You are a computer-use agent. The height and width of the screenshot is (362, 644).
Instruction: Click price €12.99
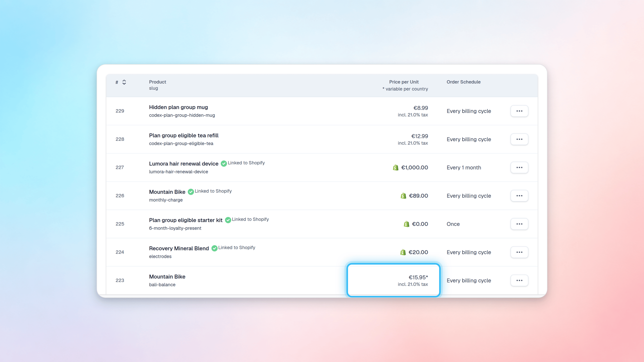pyautogui.click(x=420, y=136)
